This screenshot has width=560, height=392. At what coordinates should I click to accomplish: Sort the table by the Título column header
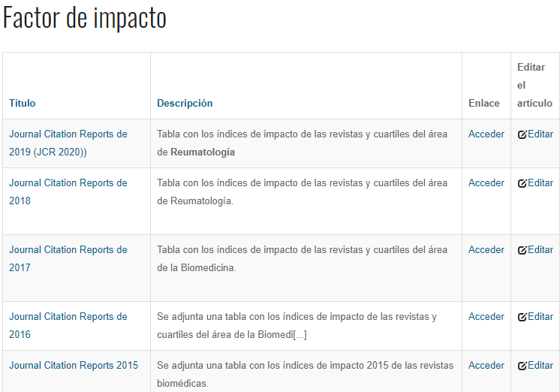[22, 104]
